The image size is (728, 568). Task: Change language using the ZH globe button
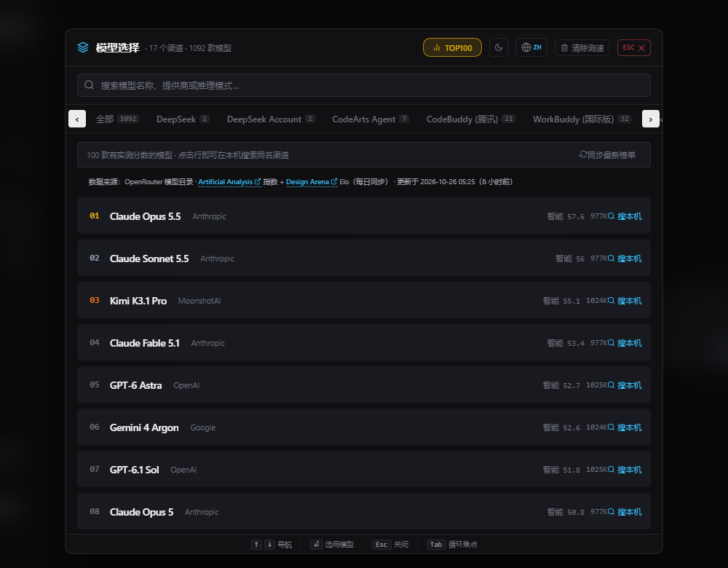click(x=531, y=47)
